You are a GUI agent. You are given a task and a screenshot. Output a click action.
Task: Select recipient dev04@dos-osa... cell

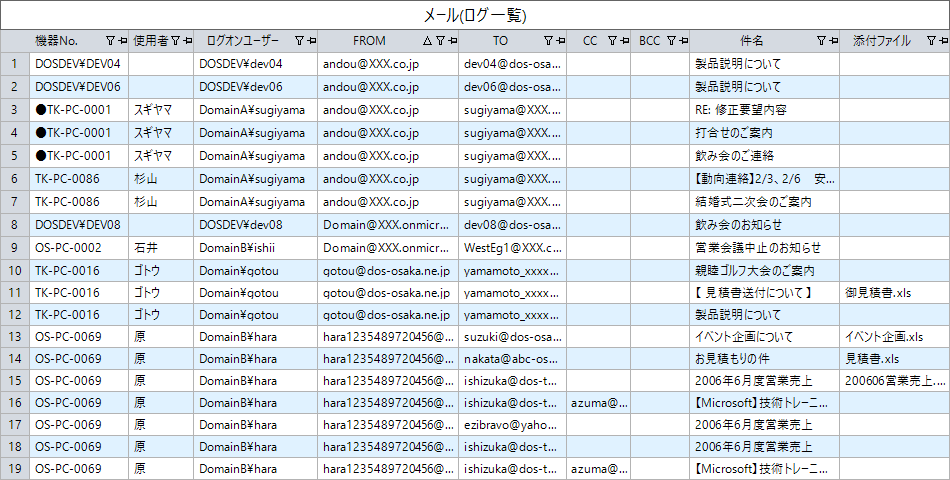point(513,64)
